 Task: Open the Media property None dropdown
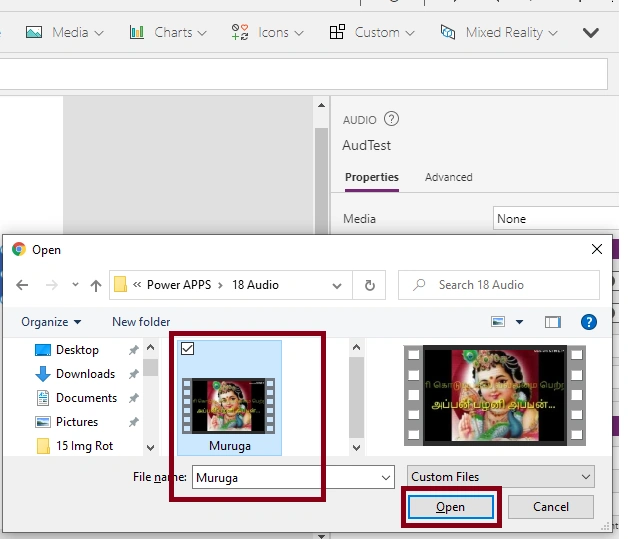pos(556,219)
